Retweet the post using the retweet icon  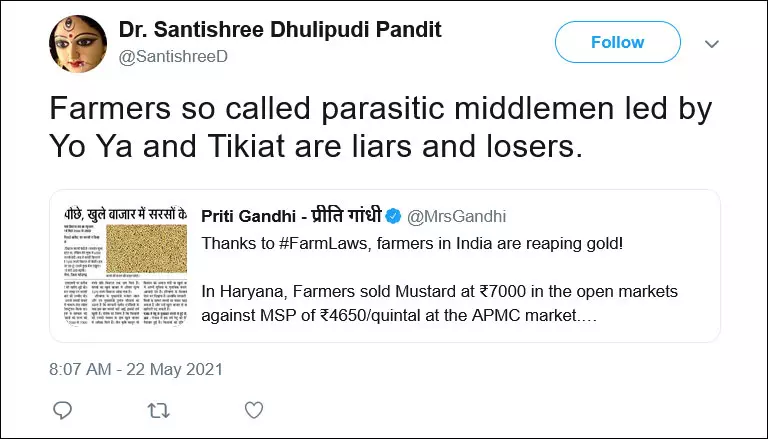click(x=157, y=410)
